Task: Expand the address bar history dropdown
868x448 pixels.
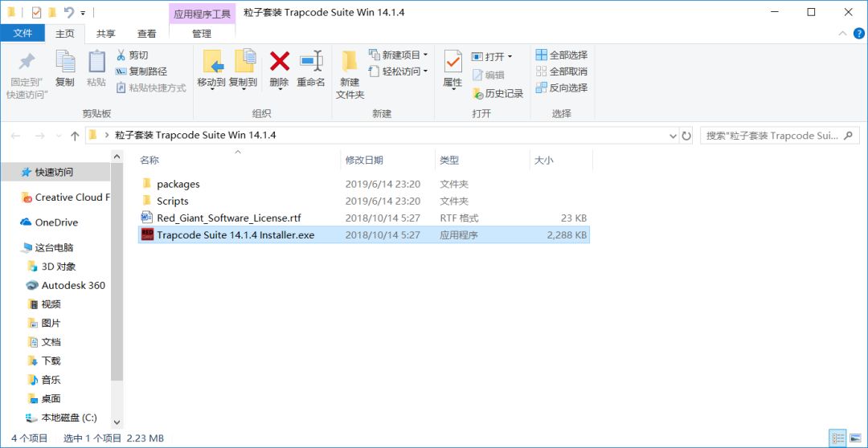Action: (x=673, y=136)
